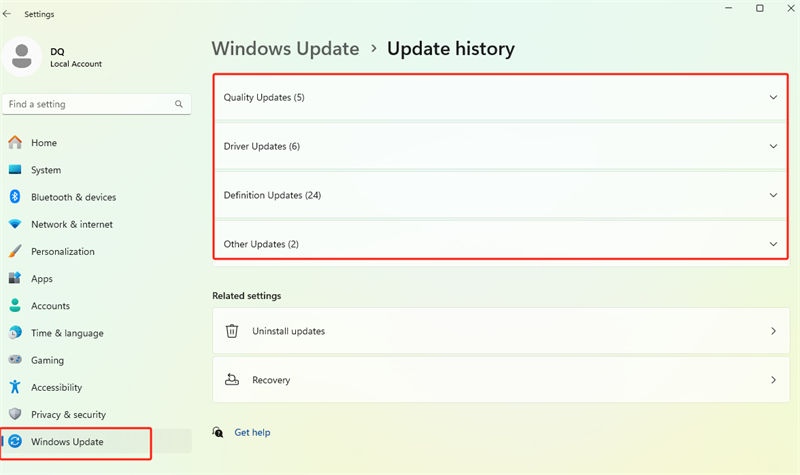This screenshot has height=475, width=800.
Task: Expand Definition Updates (24) chevron
Action: [x=773, y=195]
